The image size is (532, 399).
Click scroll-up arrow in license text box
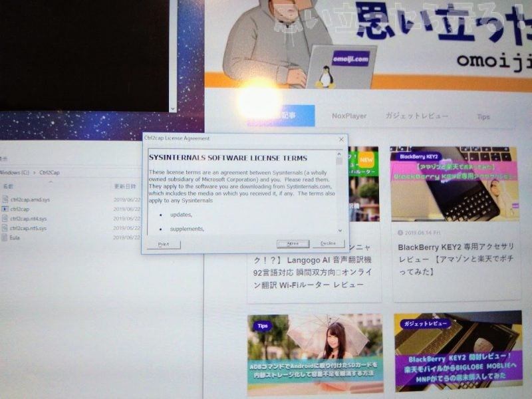339,154
